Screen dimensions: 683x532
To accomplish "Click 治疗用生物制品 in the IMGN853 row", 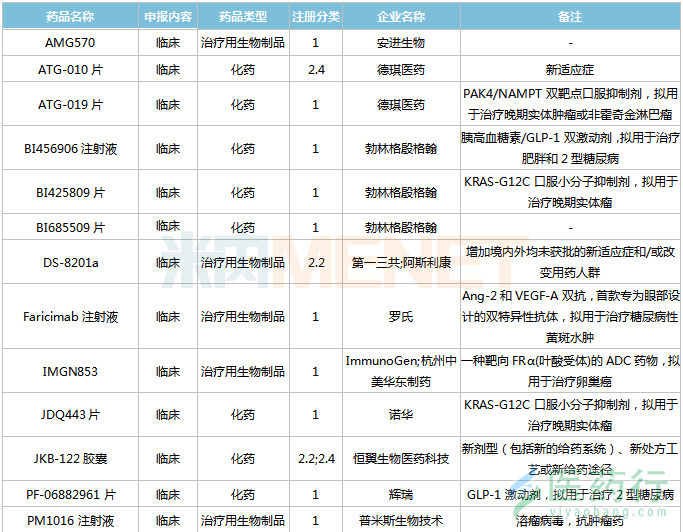I will click(243, 371).
